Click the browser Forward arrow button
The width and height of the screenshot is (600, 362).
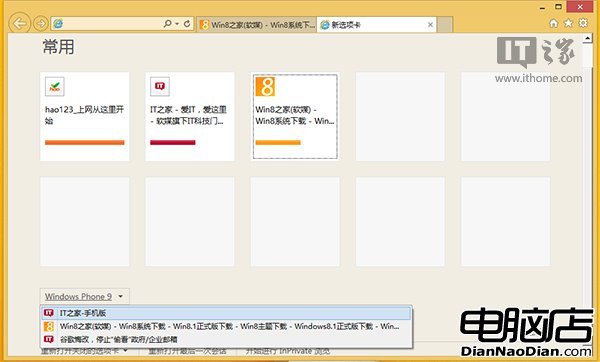click(x=41, y=24)
